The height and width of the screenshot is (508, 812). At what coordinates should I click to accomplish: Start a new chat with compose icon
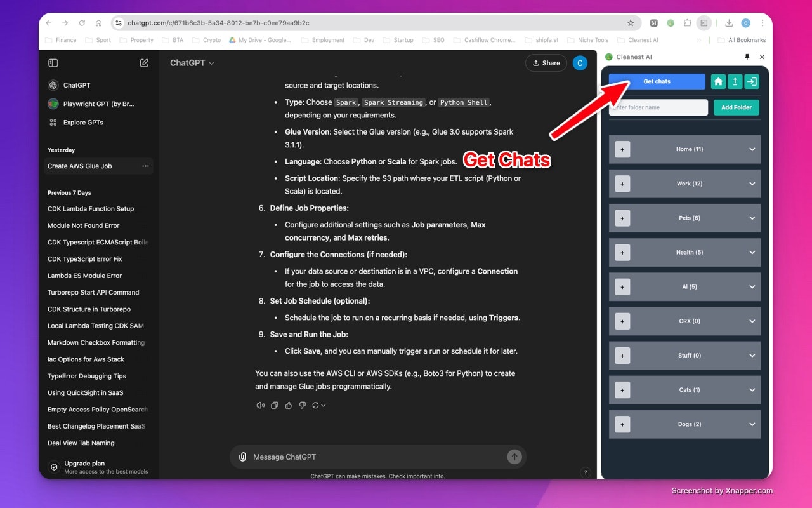[x=145, y=63]
